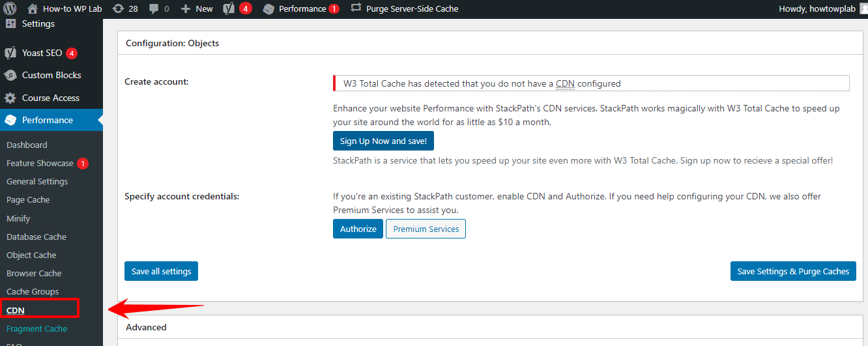Open the comments bubble icon showing 0
Viewport: 868px width, 346px height.
click(x=159, y=8)
